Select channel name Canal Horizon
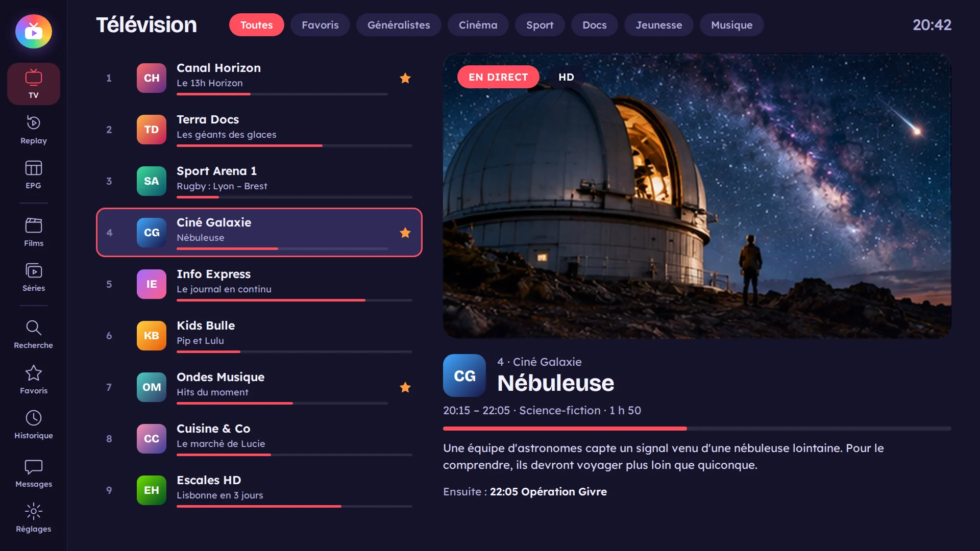Viewport: 980px width, 551px height. point(218,68)
